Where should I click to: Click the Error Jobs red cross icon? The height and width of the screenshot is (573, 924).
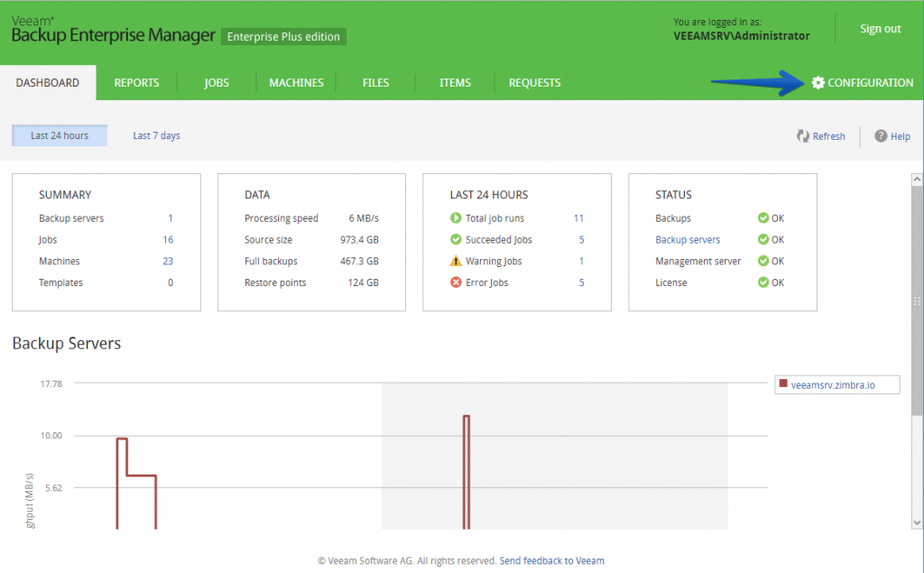[x=456, y=282]
